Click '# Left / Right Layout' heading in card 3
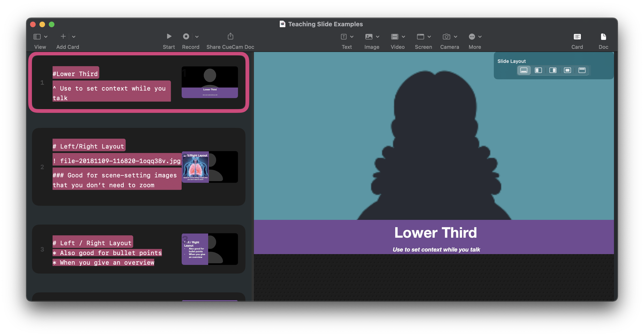 point(92,243)
